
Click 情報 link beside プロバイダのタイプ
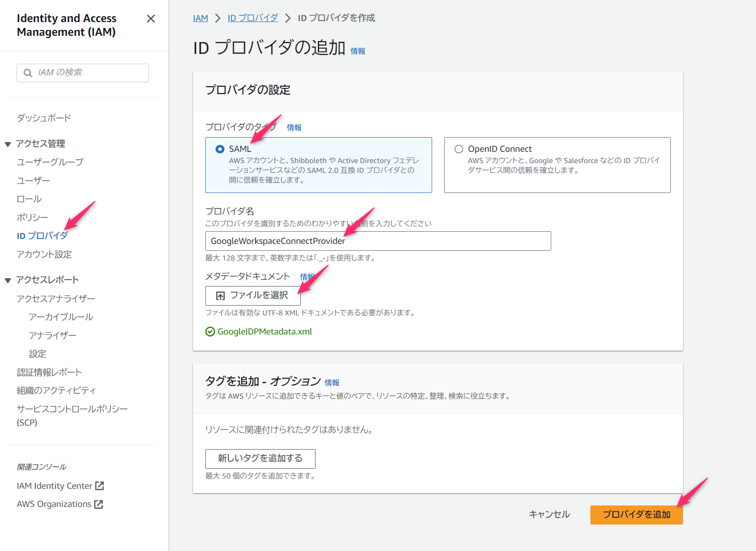click(x=294, y=127)
